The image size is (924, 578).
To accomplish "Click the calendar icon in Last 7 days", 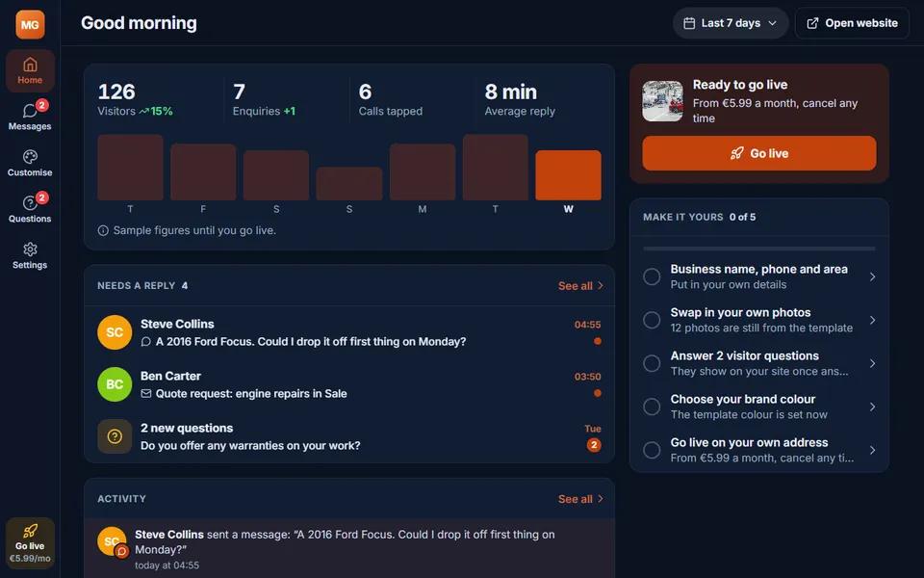I will (x=689, y=23).
